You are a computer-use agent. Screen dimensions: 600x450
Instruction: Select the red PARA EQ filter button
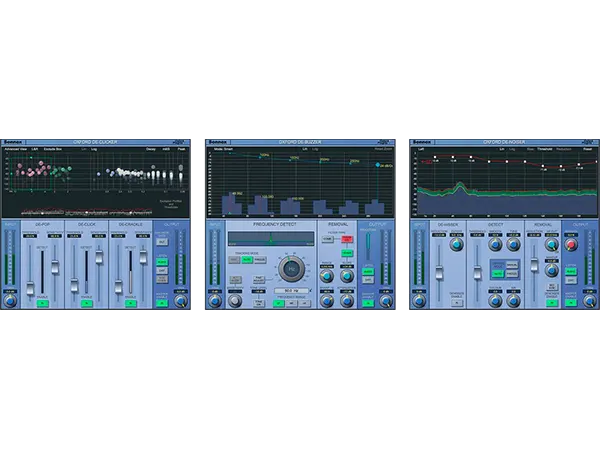pyautogui.click(x=347, y=239)
